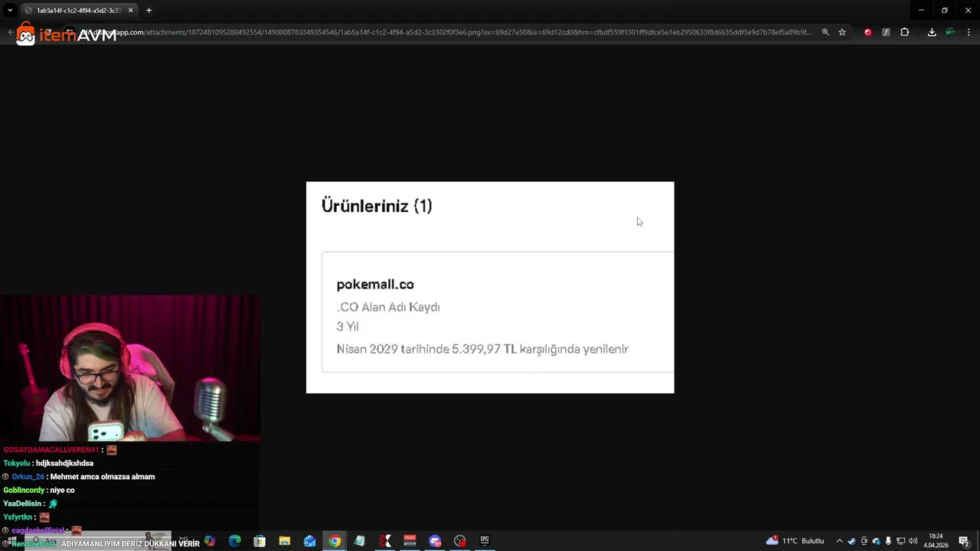Click the 'Ürünleriniz (1)' heading text
Image resolution: width=980 pixels, height=551 pixels.
377,206
